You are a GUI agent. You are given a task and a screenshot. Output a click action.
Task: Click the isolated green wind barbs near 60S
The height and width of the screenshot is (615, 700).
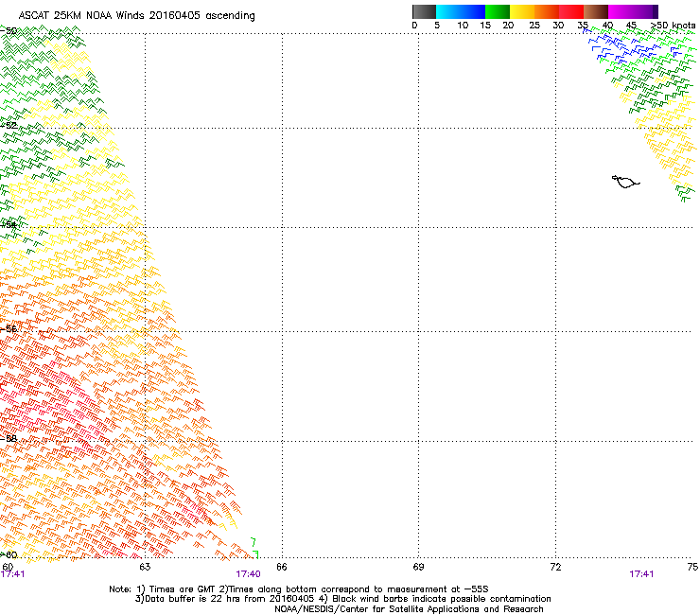(254, 548)
